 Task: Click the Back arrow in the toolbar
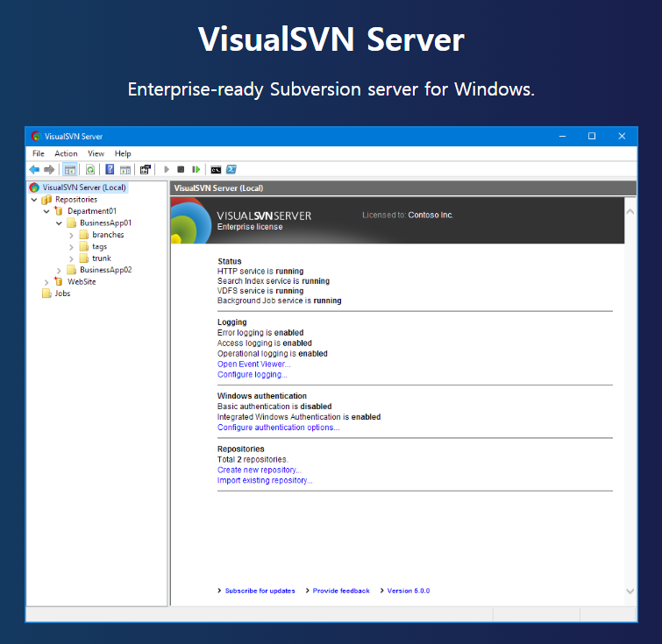point(34,170)
